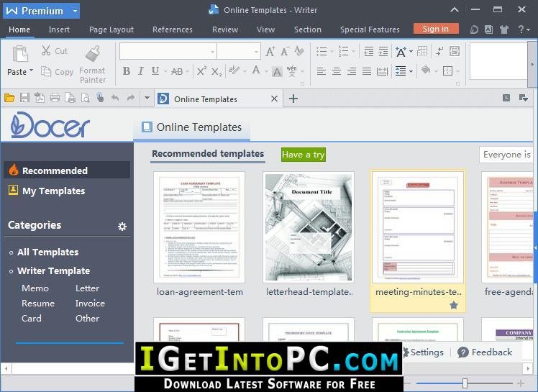Click the skin T-shirt icon
Screen dimensions: 538x392
coord(504,29)
